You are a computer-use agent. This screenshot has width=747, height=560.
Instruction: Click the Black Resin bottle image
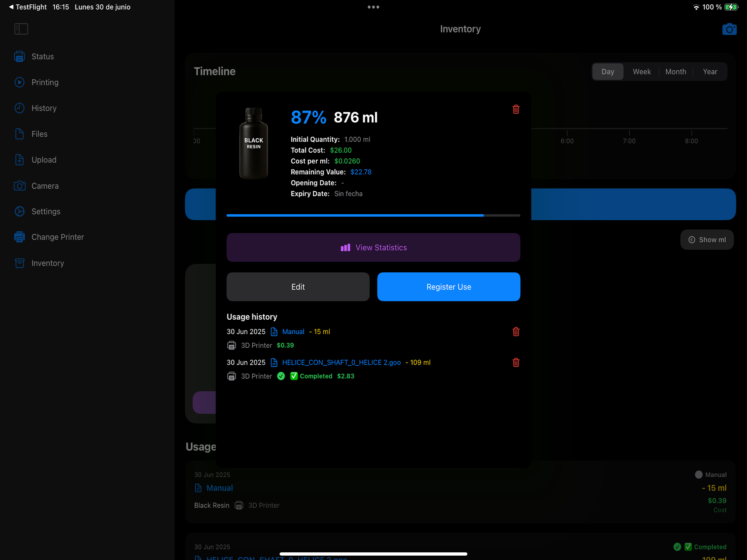coord(254,143)
